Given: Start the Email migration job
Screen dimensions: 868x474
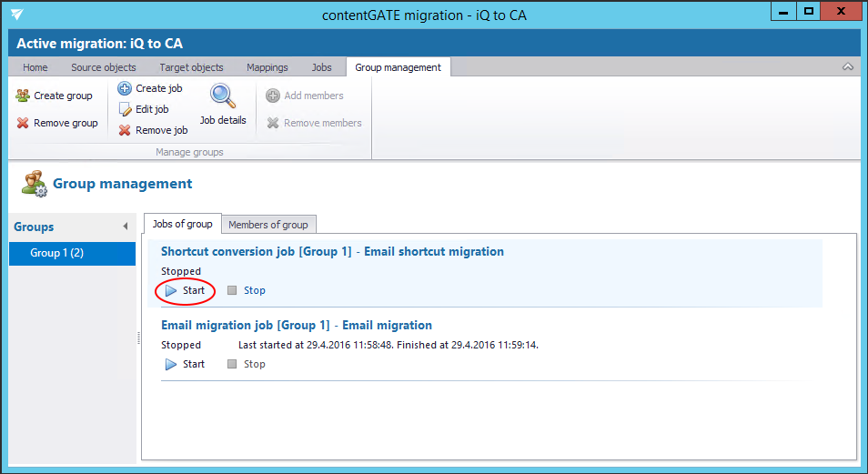Looking at the screenshot, I should click(185, 364).
